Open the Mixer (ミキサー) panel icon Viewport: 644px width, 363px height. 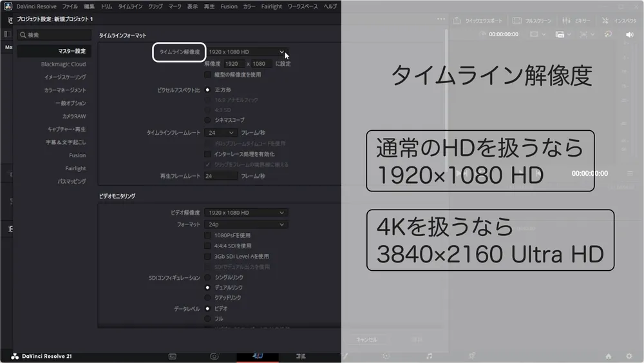566,21
